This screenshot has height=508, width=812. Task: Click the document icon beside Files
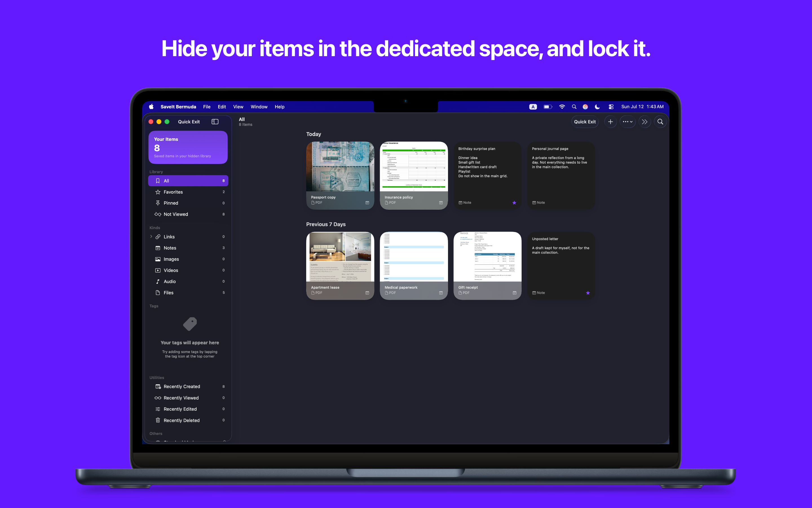tap(158, 293)
